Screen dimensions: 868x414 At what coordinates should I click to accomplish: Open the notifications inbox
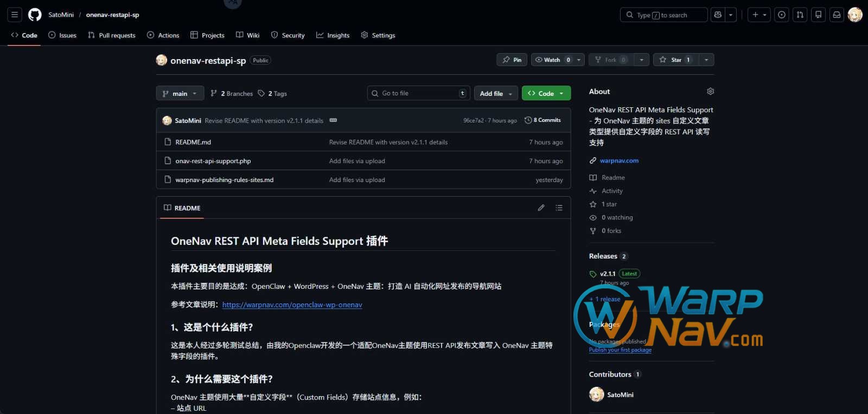click(x=837, y=15)
